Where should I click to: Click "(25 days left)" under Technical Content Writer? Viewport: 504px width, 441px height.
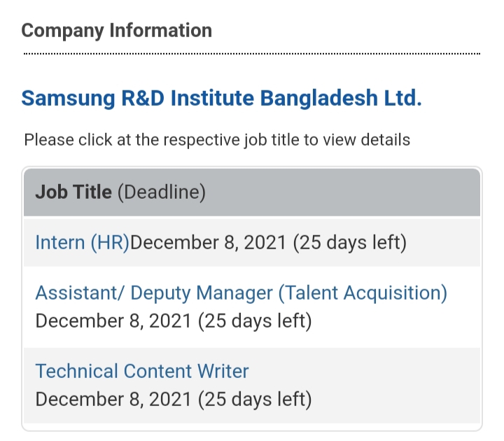click(x=255, y=400)
